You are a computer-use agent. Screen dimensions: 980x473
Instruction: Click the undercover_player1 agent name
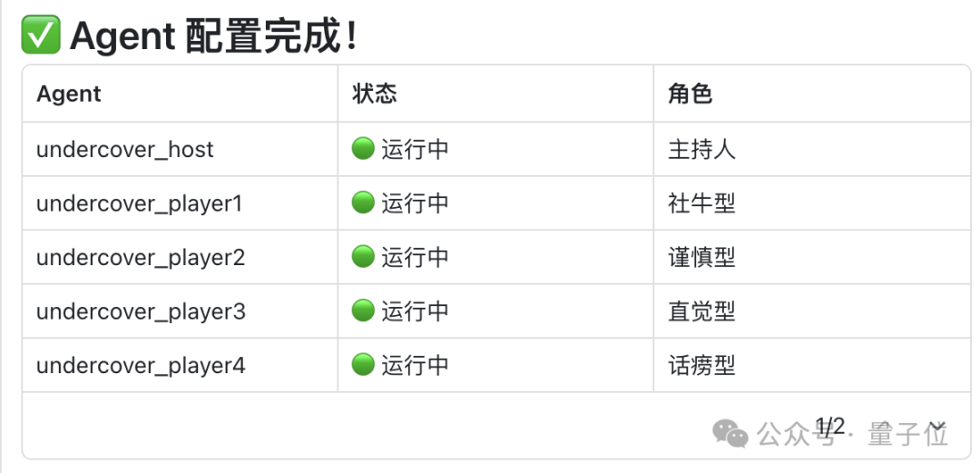pyautogui.click(x=139, y=204)
